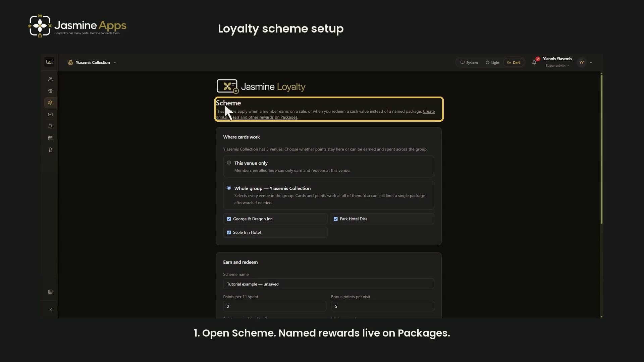Collapse the sidebar with the left chevron
This screenshot has height=362, width=644.
point(51,310)
